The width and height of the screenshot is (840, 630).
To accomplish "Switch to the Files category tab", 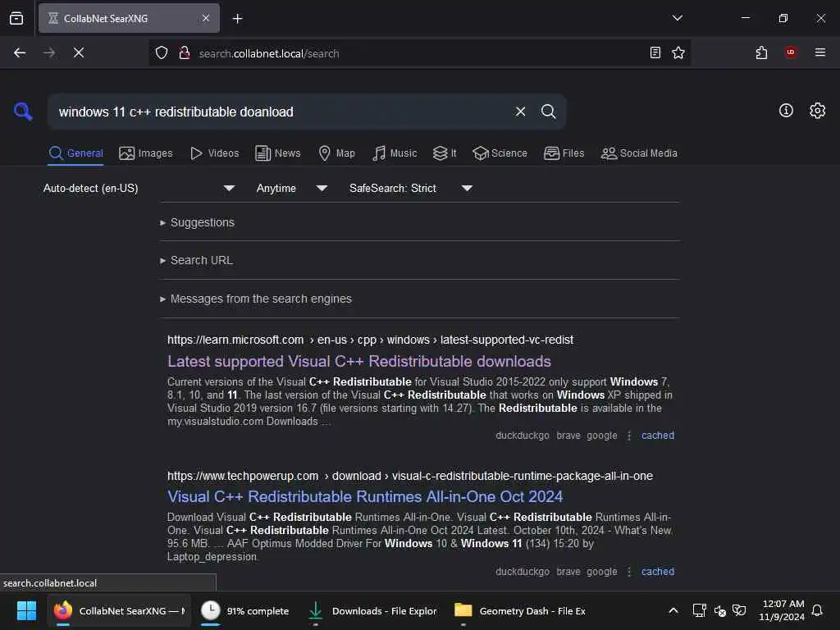I will (x=564, y=153).
